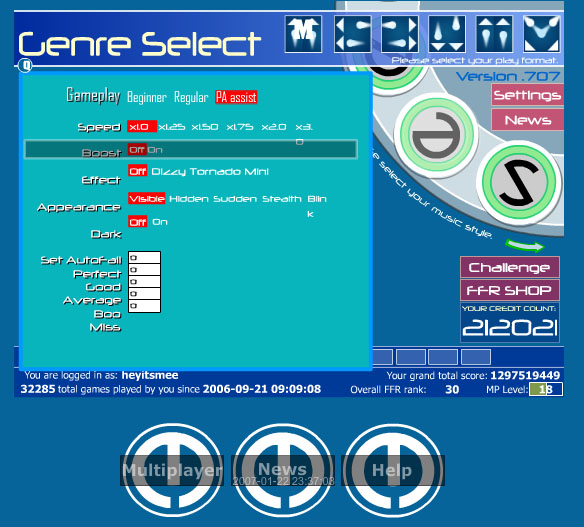This screenshot has width=584, height=527.
Task: Enable Dark mode On option
Action: 160,222
